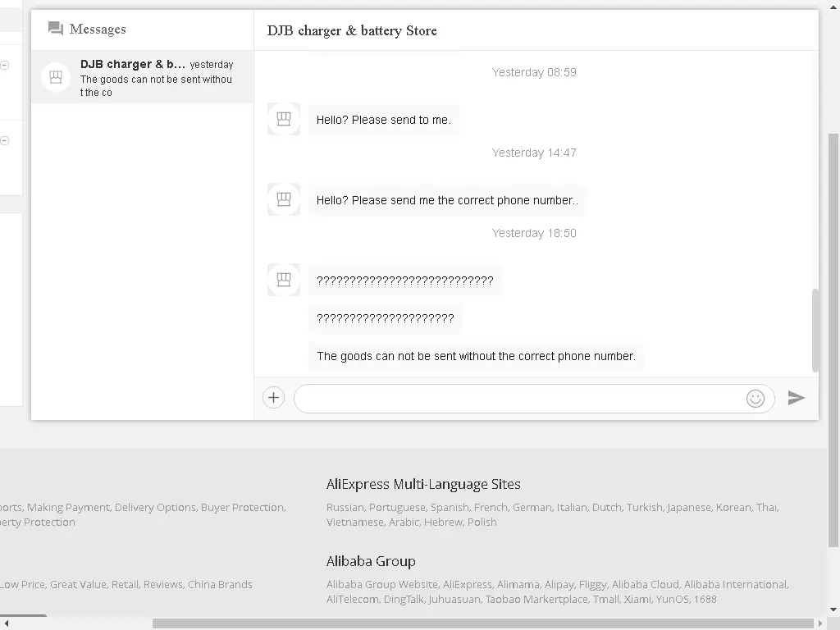Open the Fliggy link
Image resolution: width=840 pixels, height=630 pixels.
point(594,584)
